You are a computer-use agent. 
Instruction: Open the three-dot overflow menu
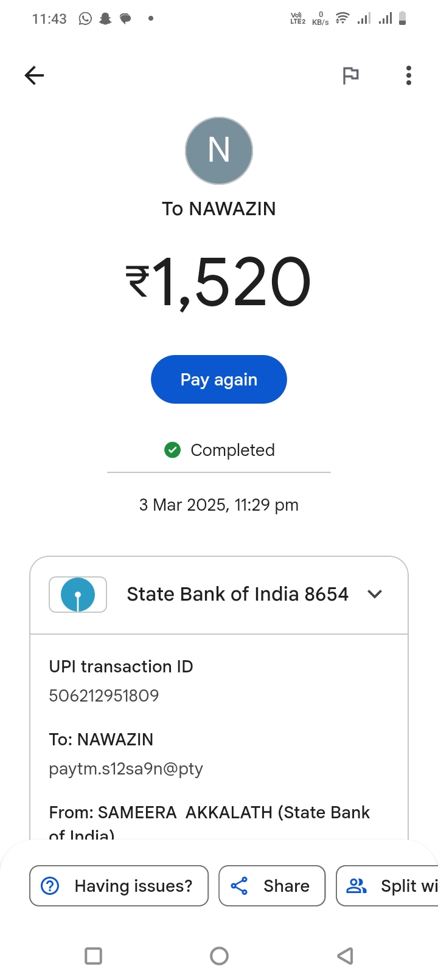coord(409,75)
